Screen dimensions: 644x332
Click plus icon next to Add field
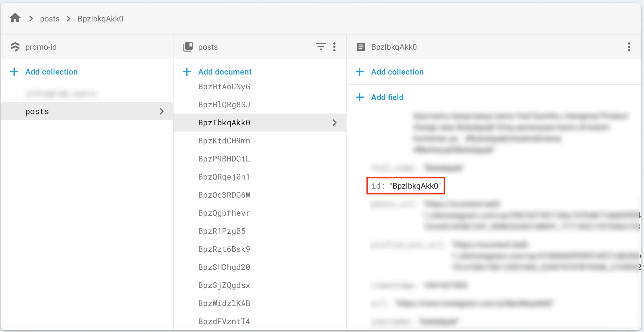tap(360, 97)
